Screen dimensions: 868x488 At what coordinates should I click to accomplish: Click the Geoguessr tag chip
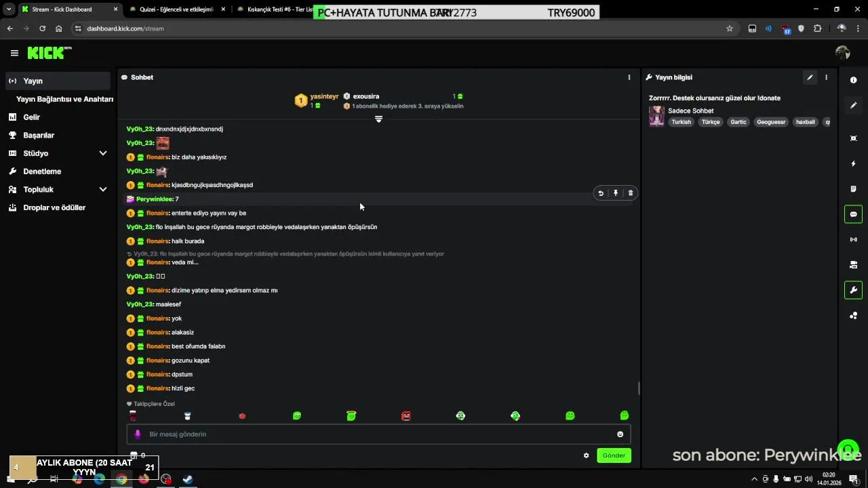coord(771,122)
